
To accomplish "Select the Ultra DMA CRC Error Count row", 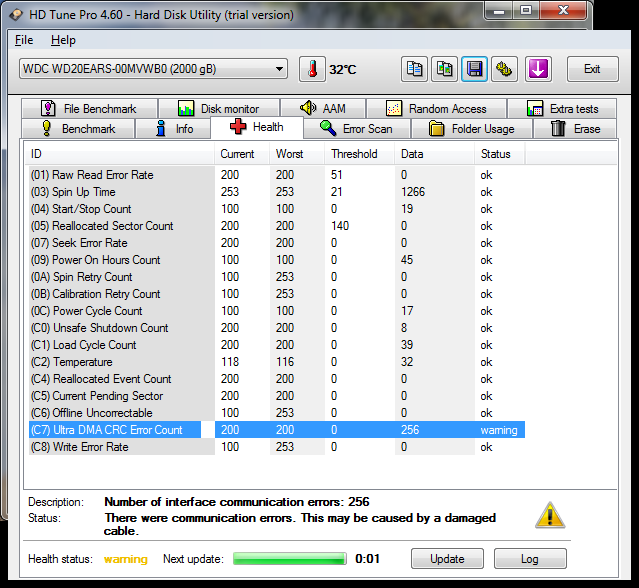I will coord(277,430).
